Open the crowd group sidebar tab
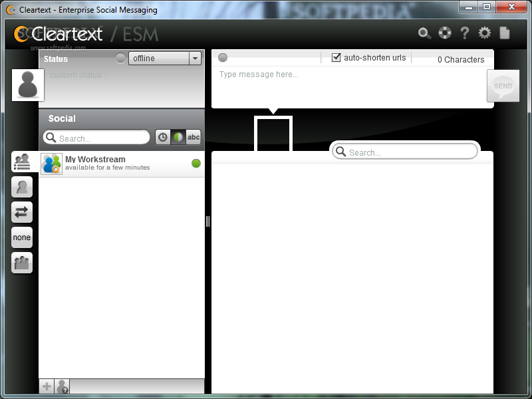Screen dimensions: 532x399 pyautogui.click(x=22, y=263)
